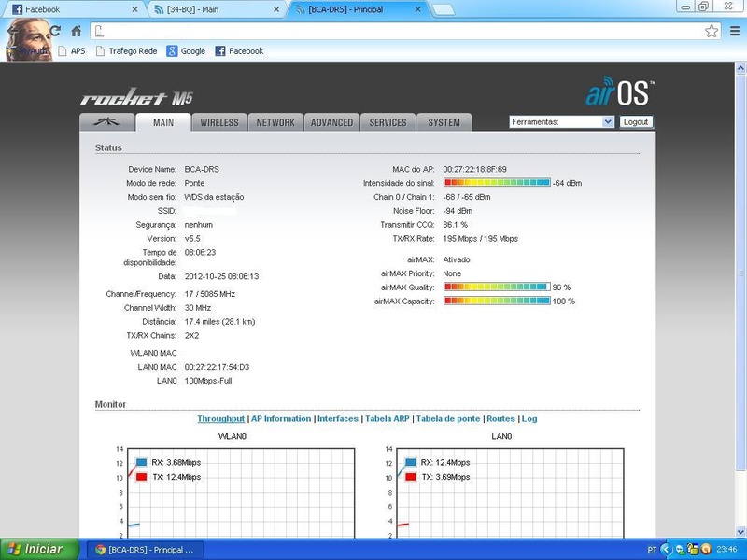The width and height of the screenshot is (747, 560).
Task: Open the Tabela ARP link
Action: [388, 418]
